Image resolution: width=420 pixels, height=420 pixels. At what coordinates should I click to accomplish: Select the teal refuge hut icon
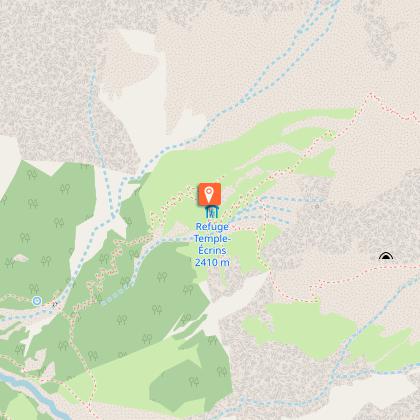pos(211,212)
